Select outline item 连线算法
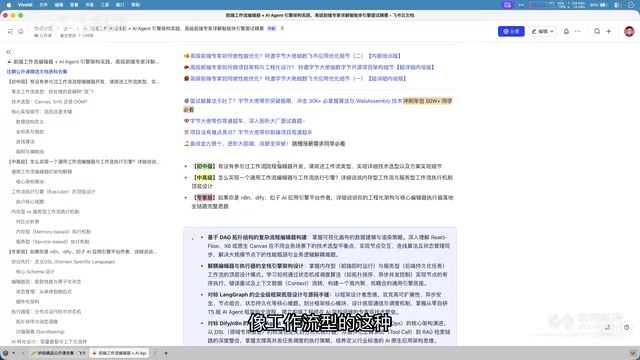Image resolution: width=640 pixels, height=360 pixels. point(25,142)
